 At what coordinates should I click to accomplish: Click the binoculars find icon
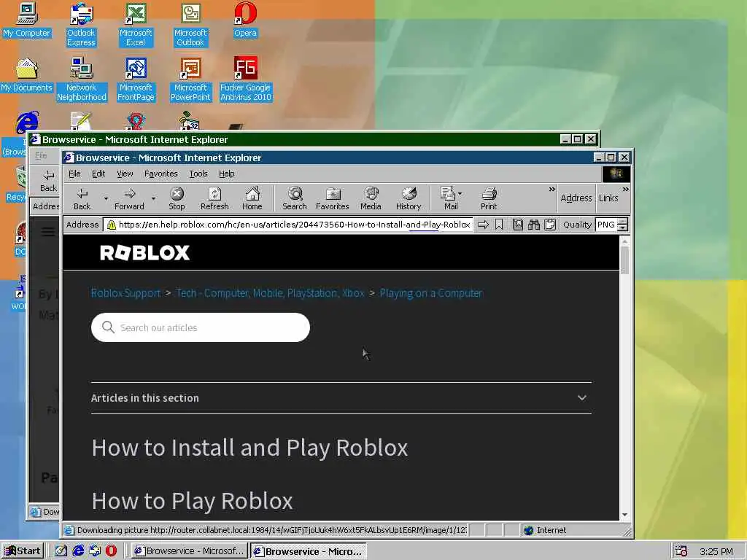point(533,225)
